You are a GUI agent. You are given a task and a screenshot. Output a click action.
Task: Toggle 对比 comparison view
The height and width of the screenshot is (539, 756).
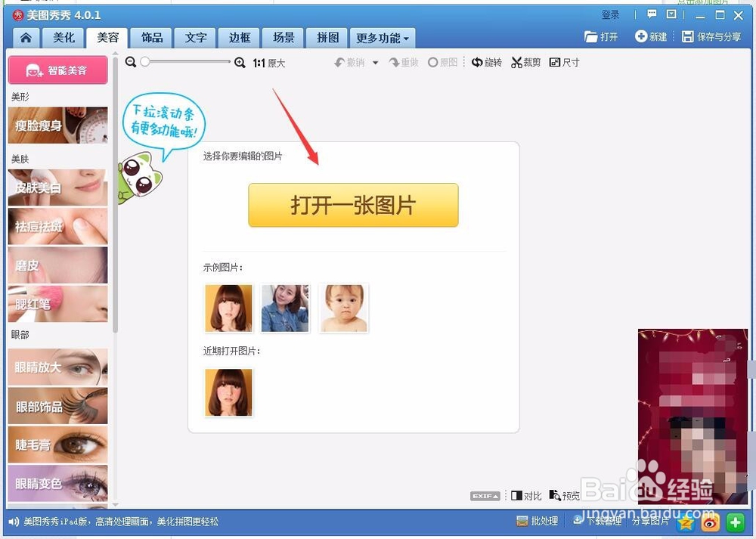[526, 496]
